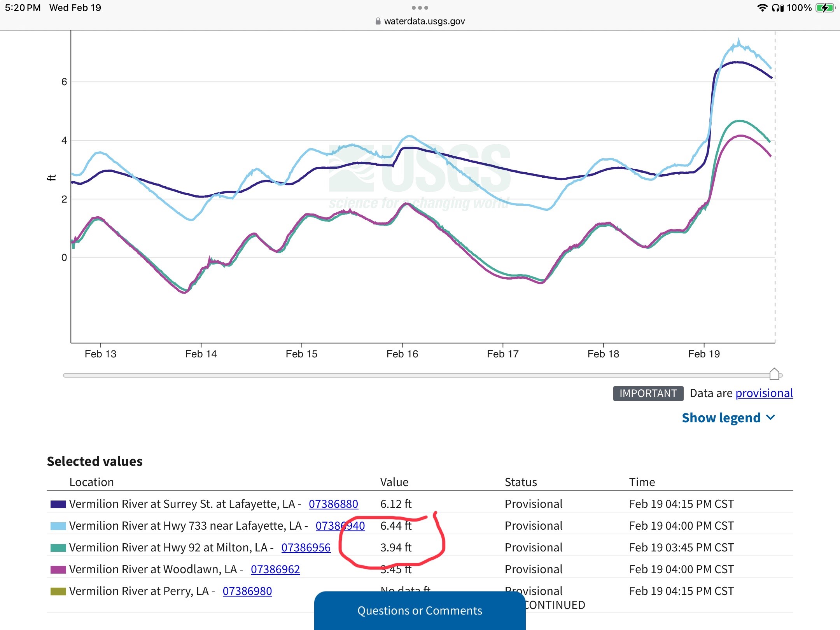Open the provisional data link

(x=764, y=393)
